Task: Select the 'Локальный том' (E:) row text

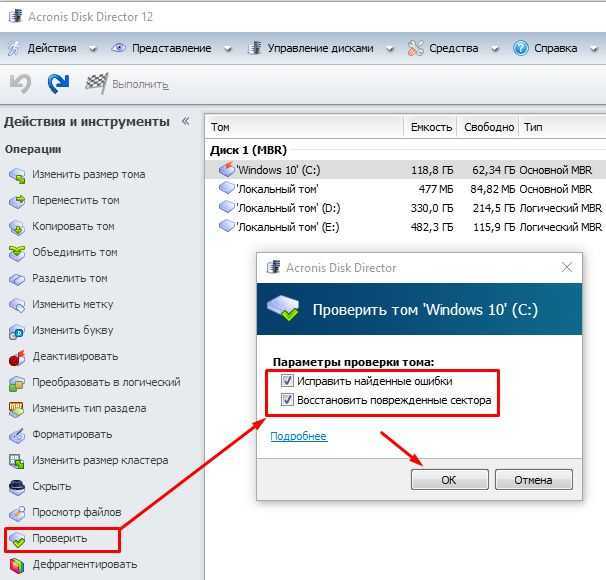Action: click(288, 227)
